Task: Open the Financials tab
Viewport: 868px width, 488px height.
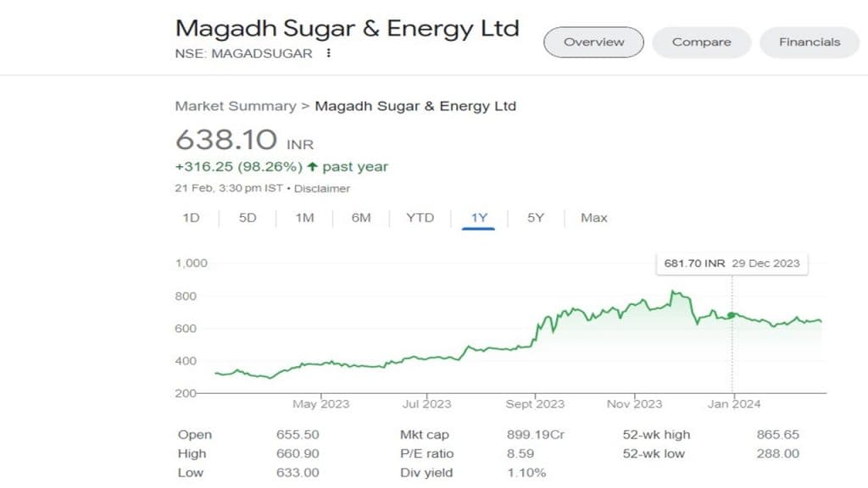Action: [810, 42]
